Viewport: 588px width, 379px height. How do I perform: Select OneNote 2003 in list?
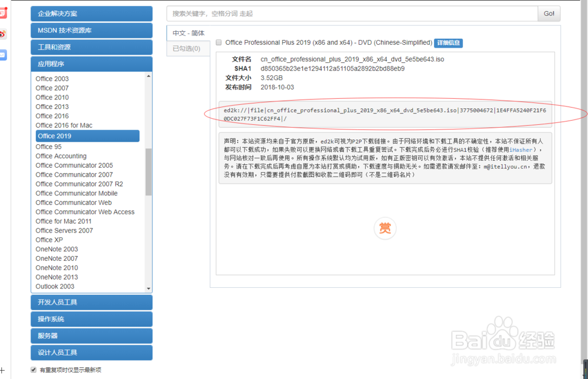click(56, 249)
